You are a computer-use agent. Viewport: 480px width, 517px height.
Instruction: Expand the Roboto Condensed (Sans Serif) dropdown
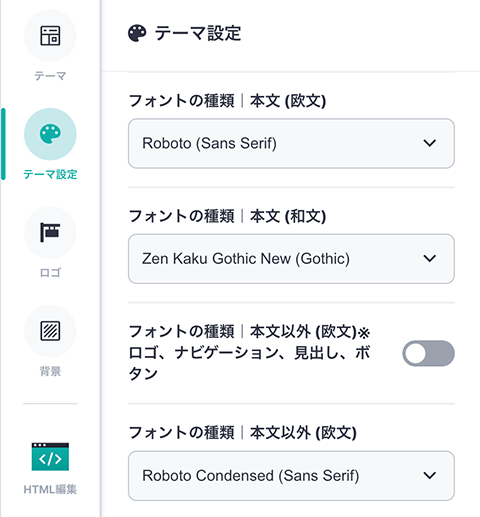tap(291, 476)
